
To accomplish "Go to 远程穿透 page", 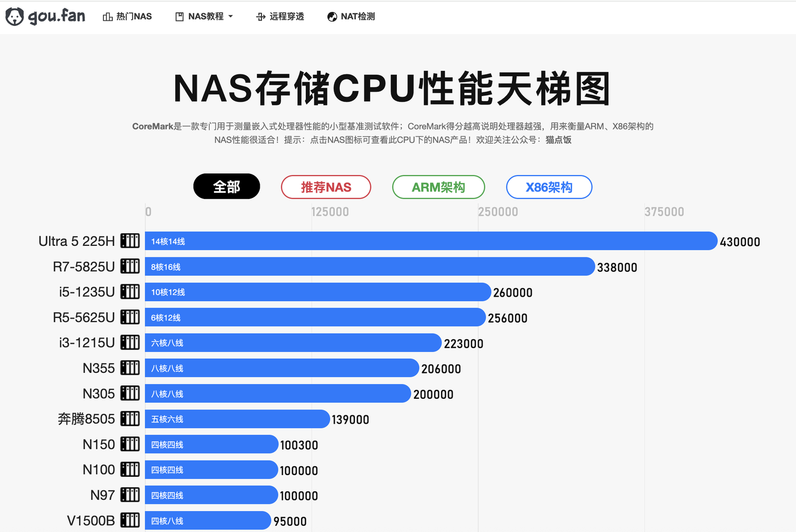I will point(280,17).
